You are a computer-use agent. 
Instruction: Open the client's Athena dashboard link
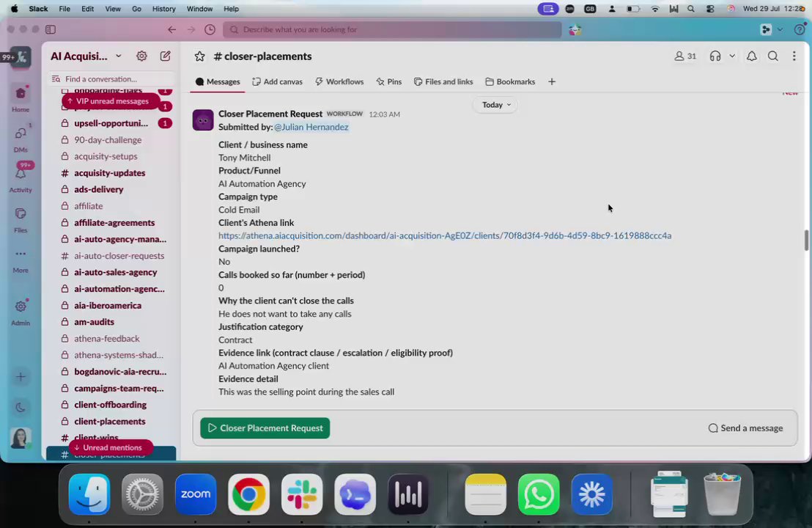445,235
